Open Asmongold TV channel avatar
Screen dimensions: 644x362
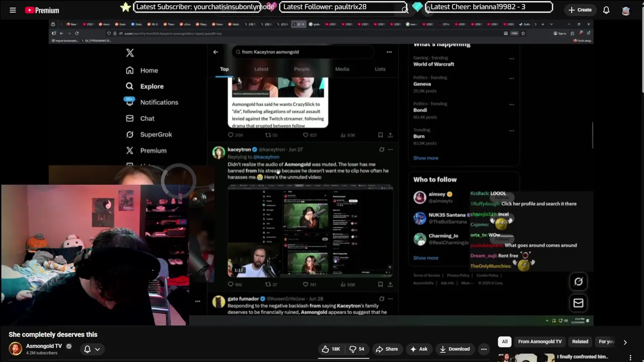16,348
